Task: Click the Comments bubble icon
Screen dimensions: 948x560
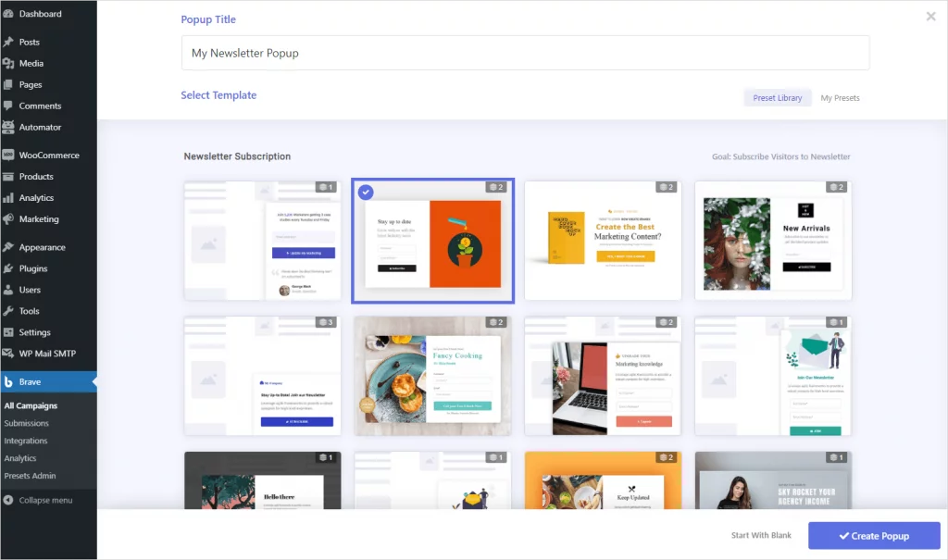Action: tap(8, 106)
